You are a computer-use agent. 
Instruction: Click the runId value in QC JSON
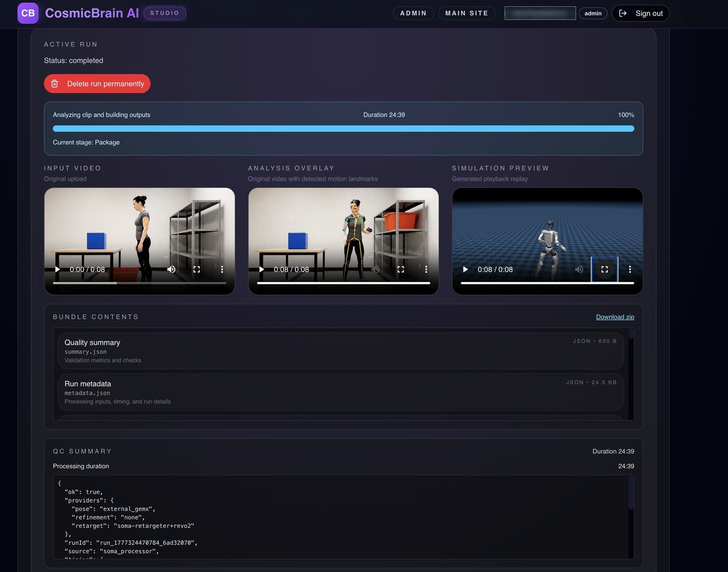tap(147, 543)
